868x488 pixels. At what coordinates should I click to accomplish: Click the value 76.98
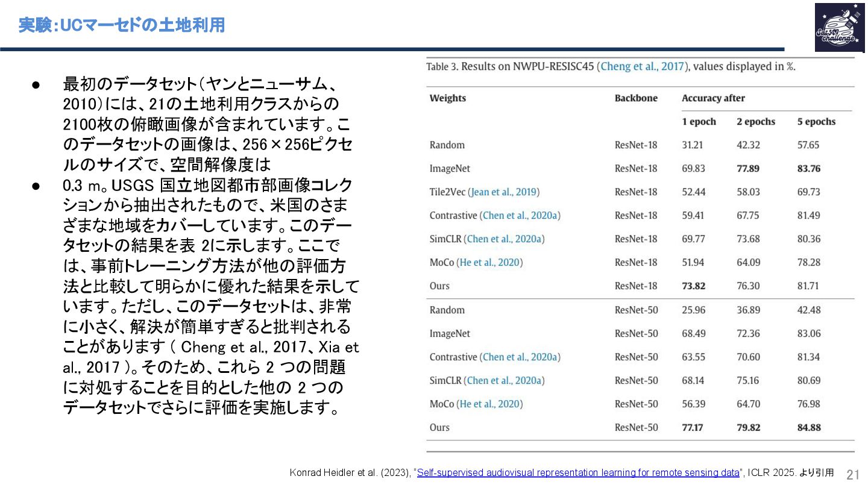809,404
